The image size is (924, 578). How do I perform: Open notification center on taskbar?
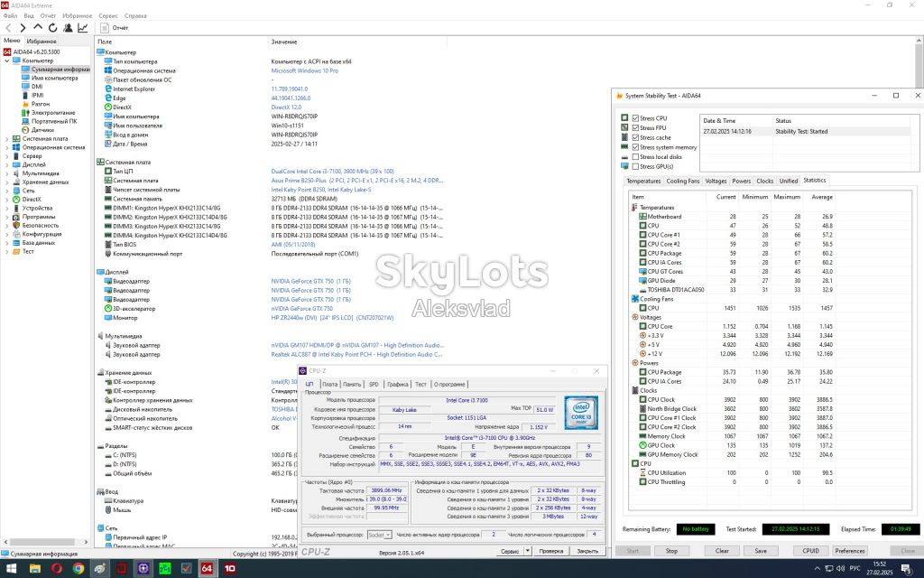pos(907,569)
